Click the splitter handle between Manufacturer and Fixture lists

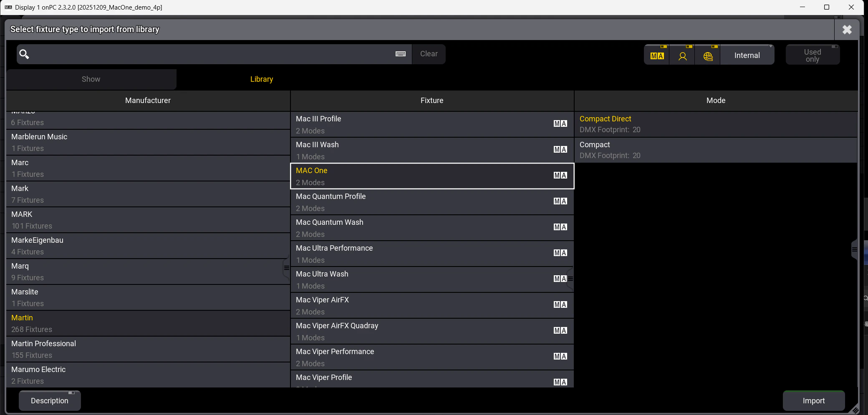coord(287,268)
